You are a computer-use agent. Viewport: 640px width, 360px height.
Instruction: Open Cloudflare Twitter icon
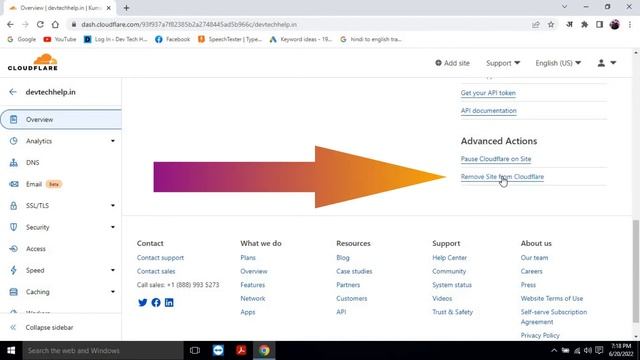[x=142, y=302]
